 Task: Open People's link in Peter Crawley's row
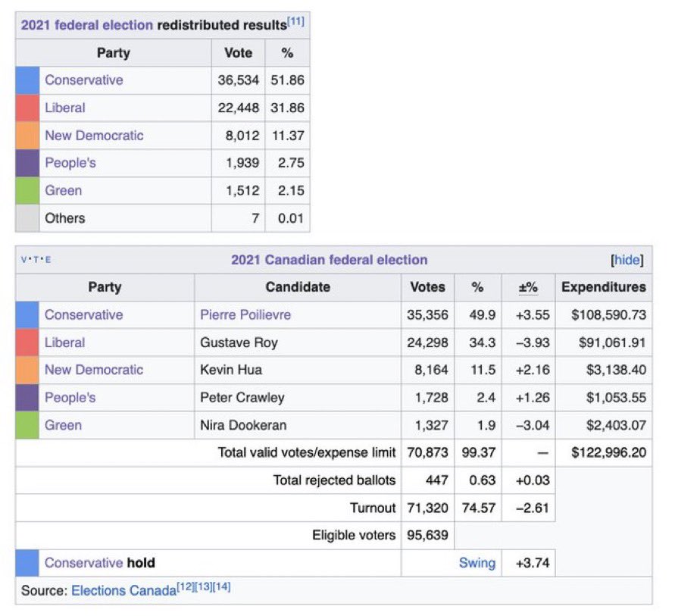point(70,397)
